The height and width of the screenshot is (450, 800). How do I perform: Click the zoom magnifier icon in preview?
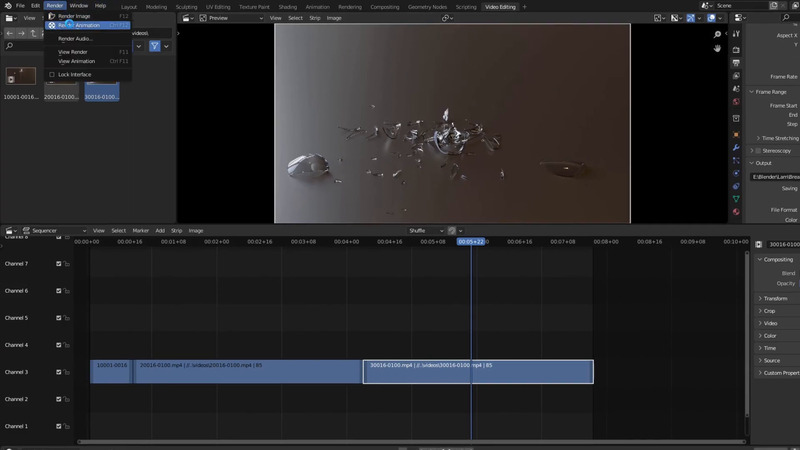(x=717, y=35)
